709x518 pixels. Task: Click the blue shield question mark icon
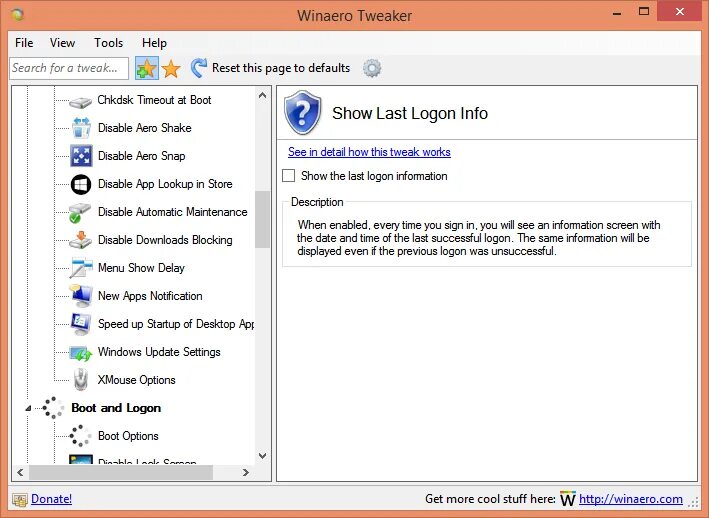(x=303, y=113)
